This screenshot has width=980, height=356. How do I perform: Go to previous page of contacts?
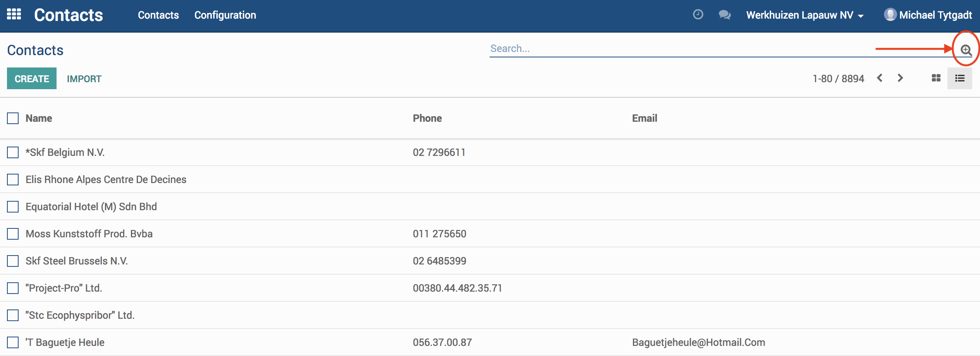(x=880, y=78)
